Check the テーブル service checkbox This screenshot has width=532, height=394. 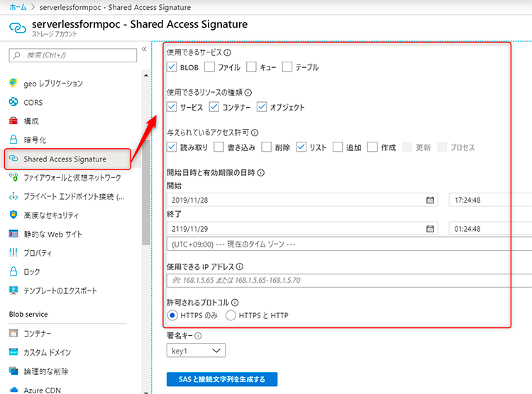287,67
